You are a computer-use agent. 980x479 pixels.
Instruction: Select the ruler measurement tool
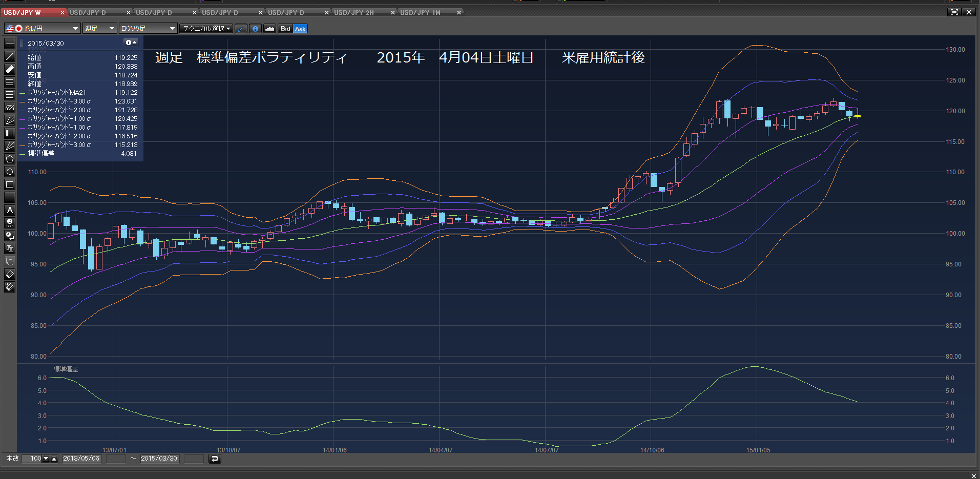(10, 69)
